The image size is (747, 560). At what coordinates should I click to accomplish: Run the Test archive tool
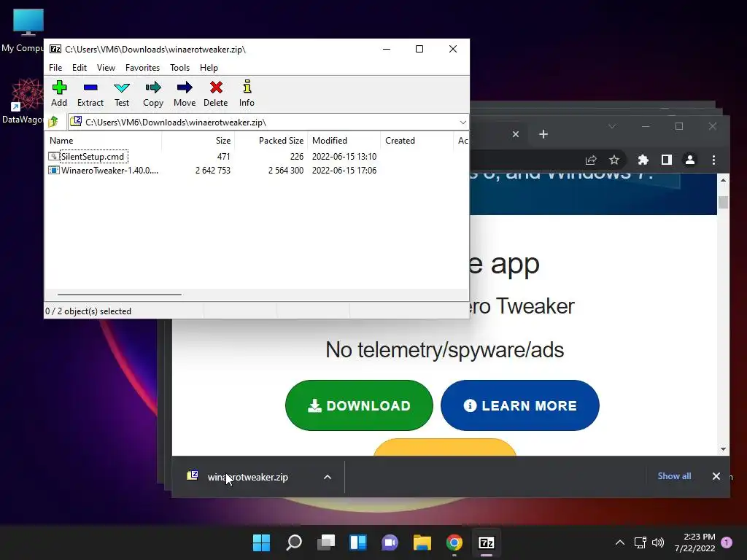[x=122, y=93]
